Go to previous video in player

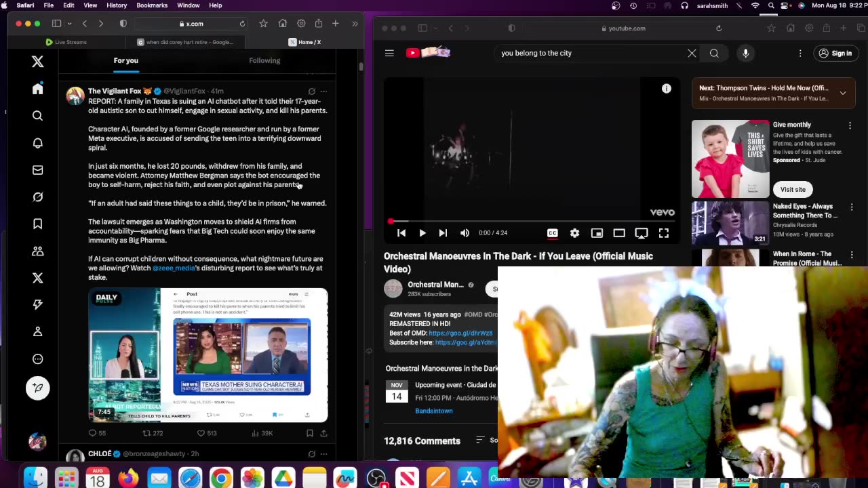tap(401, 233)
